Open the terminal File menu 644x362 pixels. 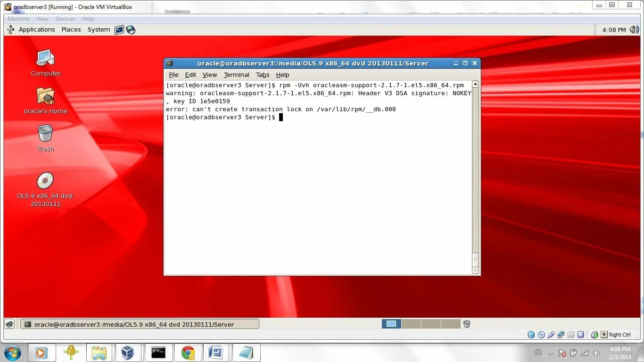coord(173,75)
